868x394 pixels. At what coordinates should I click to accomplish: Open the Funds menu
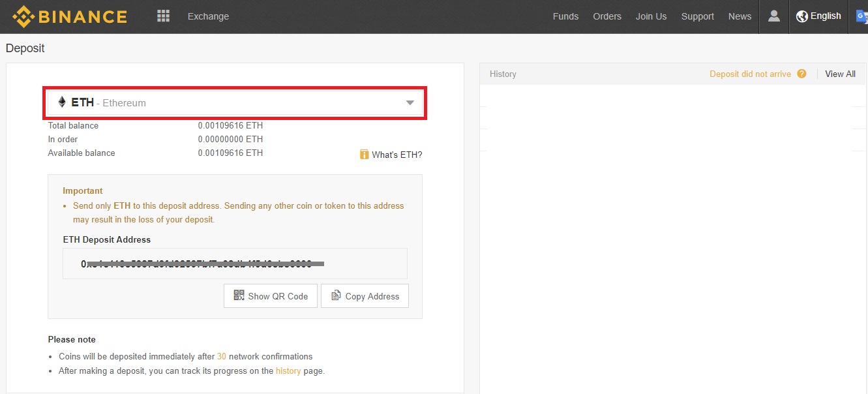click(565, 16)
